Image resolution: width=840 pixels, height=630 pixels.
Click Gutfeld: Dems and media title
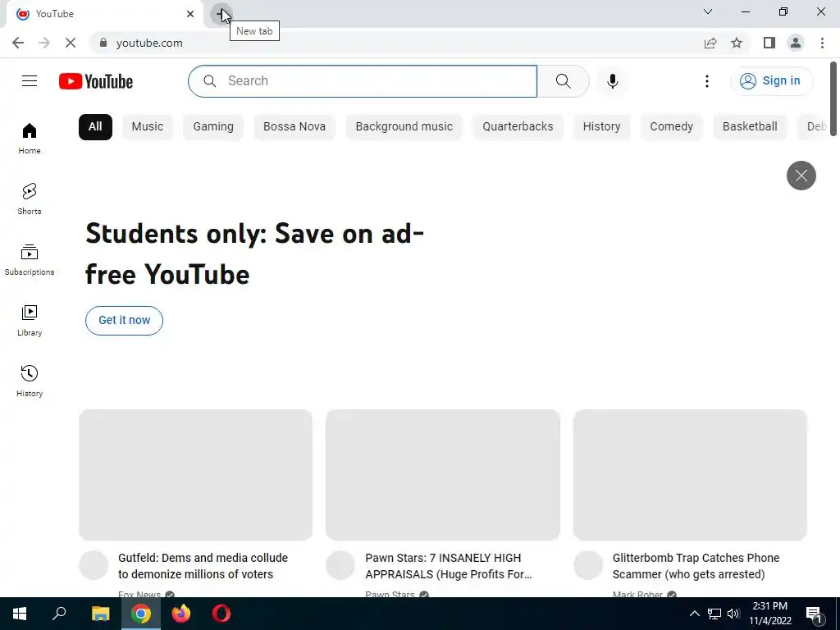click(203, 566)
